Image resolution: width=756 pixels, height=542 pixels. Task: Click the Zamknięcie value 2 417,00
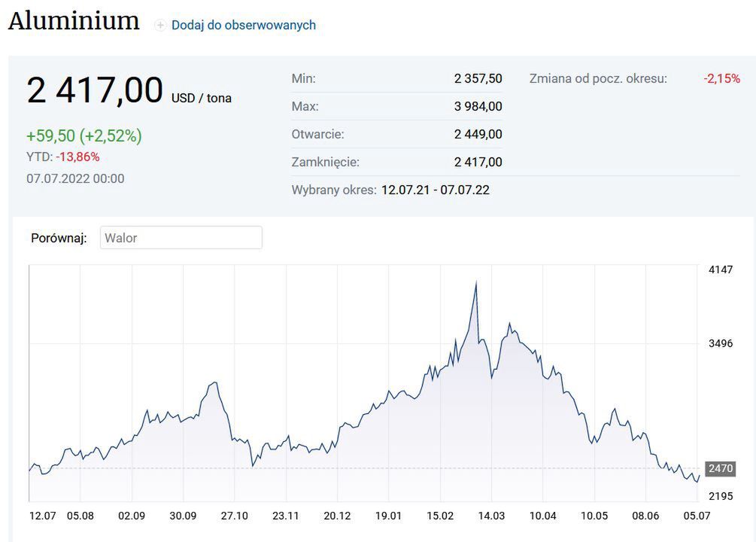[478, 162]
